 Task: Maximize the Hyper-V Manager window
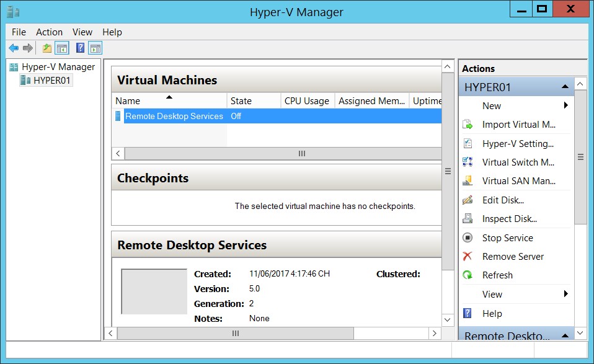click(x=542, y=9)
